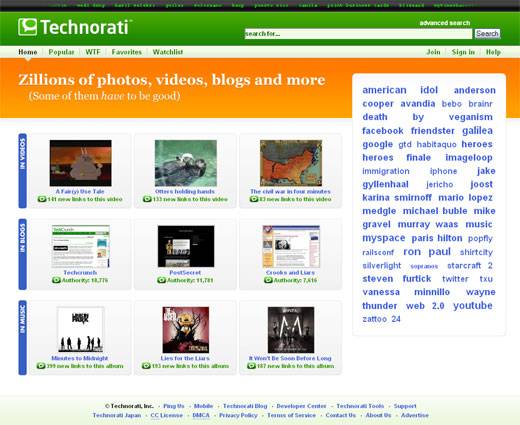
Task: Click the Sign in link
Action: 463,52
